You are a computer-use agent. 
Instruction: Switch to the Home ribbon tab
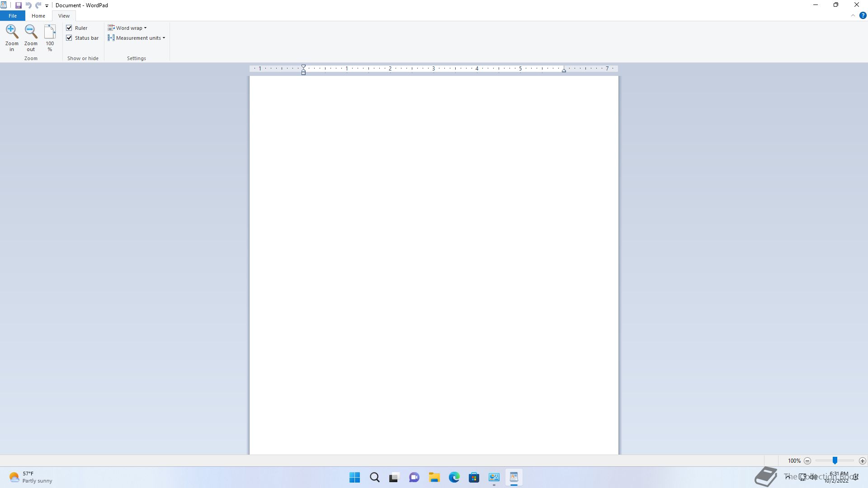pyautogui.click(x=38, y=16)
